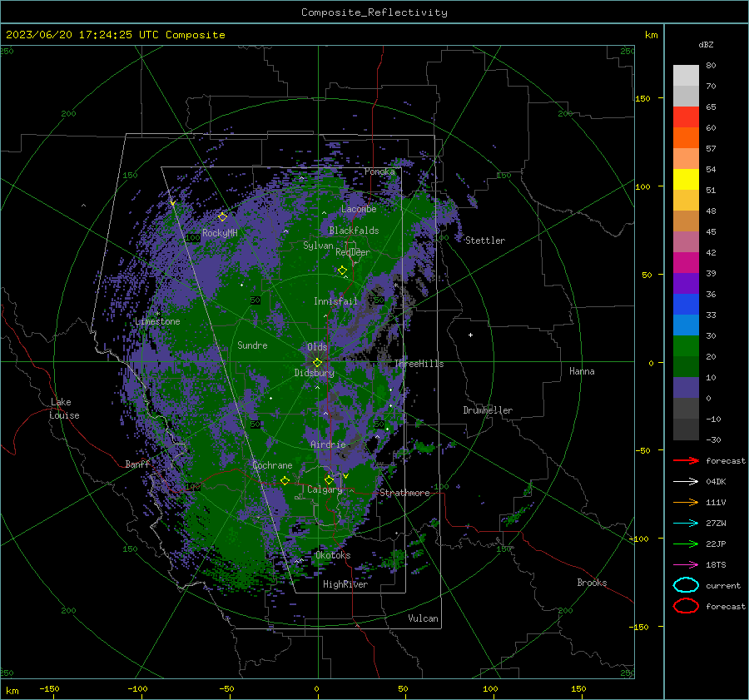Click the Vulcan town label
Viewport: 749px width, 700px height.
[423, 618]
